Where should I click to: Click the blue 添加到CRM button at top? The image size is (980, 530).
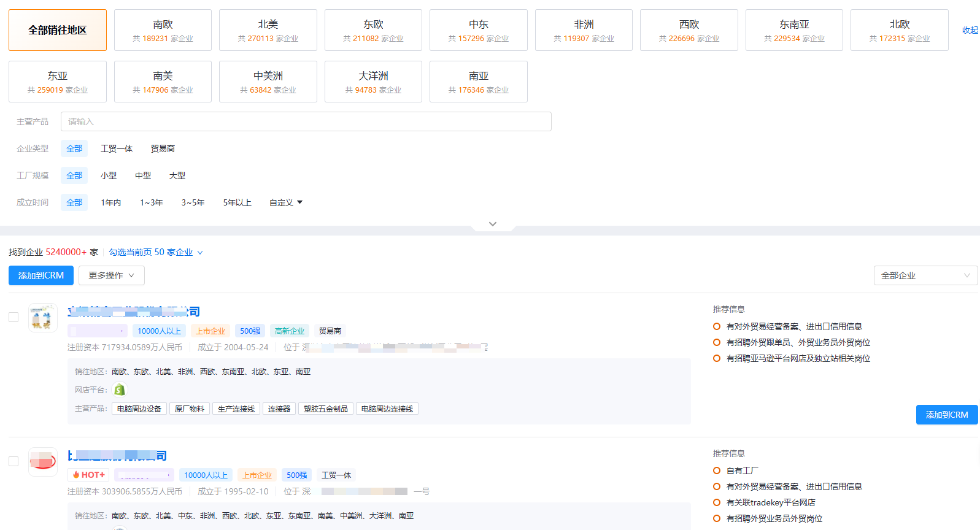[x=41, y=275]
